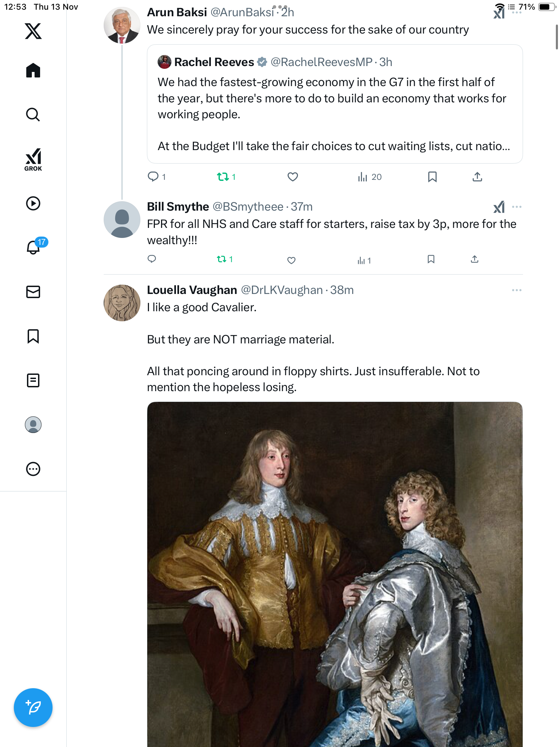Open the video play tab in sidebar
Image resolution: width=560 pixels, height=747 pixels.
(33, 203)
